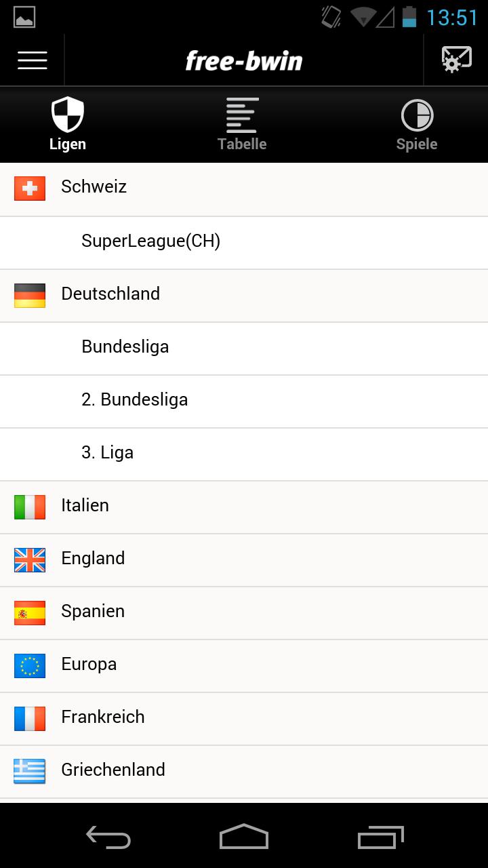488x868 pixels.
Task: Open the hamburger menu
Action: [32, 60]
